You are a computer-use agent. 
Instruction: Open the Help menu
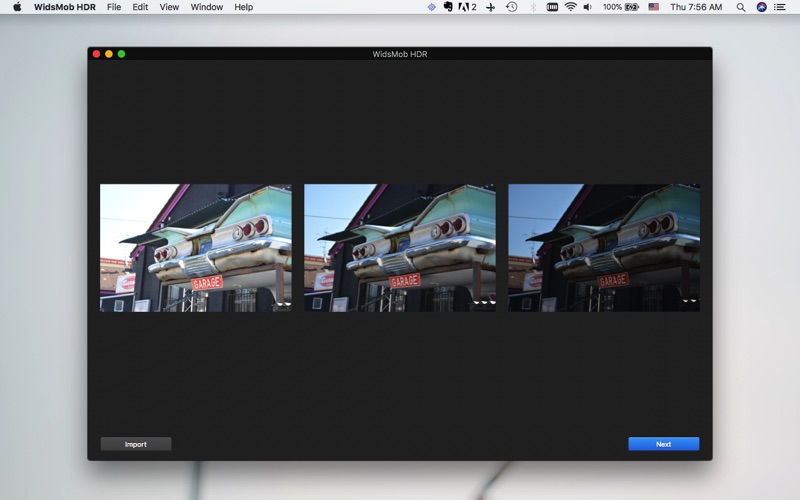coord(243,7)
